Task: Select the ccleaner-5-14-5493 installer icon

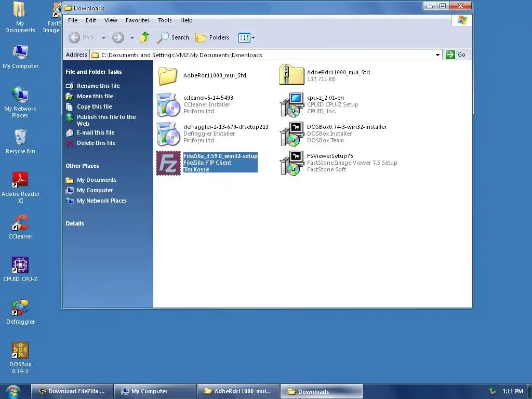Action: [168, 105]
